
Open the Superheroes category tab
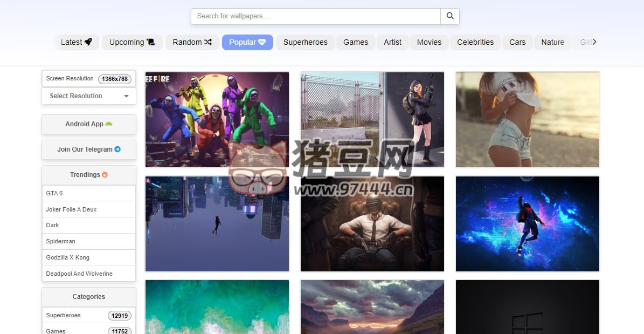coord(305,42)
